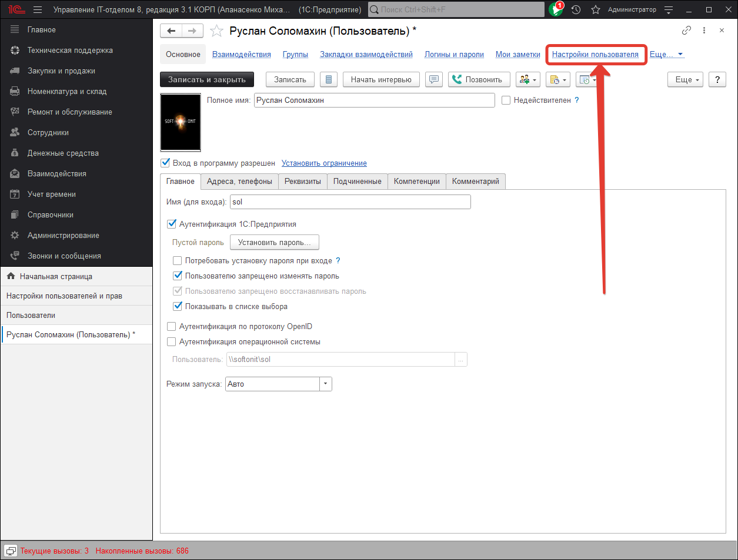Click the favorites star in title bar
Image resolution: width=738 pixels, height=560 pixels.
coord(595,9)
